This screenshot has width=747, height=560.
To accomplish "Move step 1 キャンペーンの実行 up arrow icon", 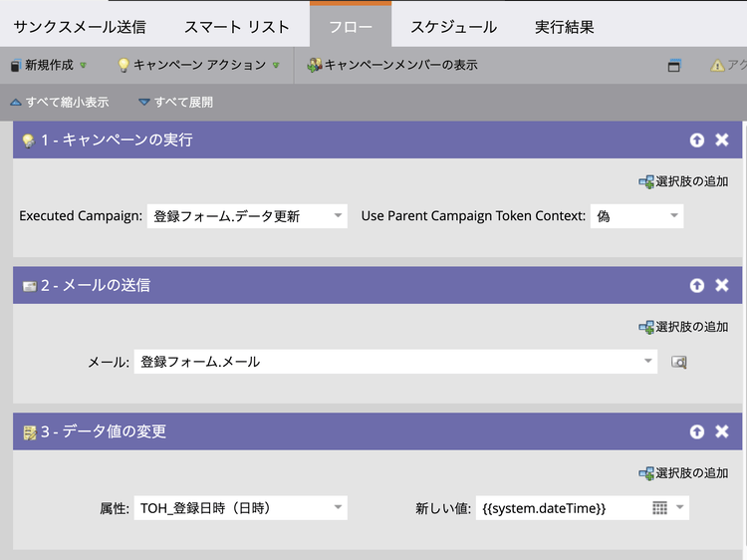I will tap(697, 140).
